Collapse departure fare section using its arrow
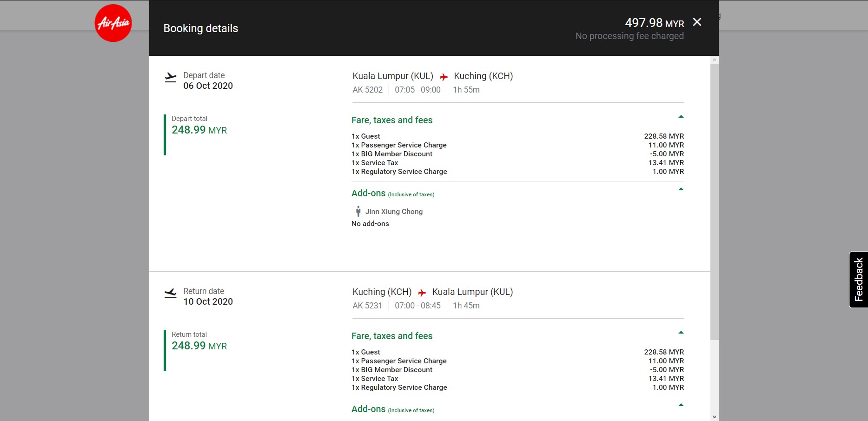 [681, 117]
